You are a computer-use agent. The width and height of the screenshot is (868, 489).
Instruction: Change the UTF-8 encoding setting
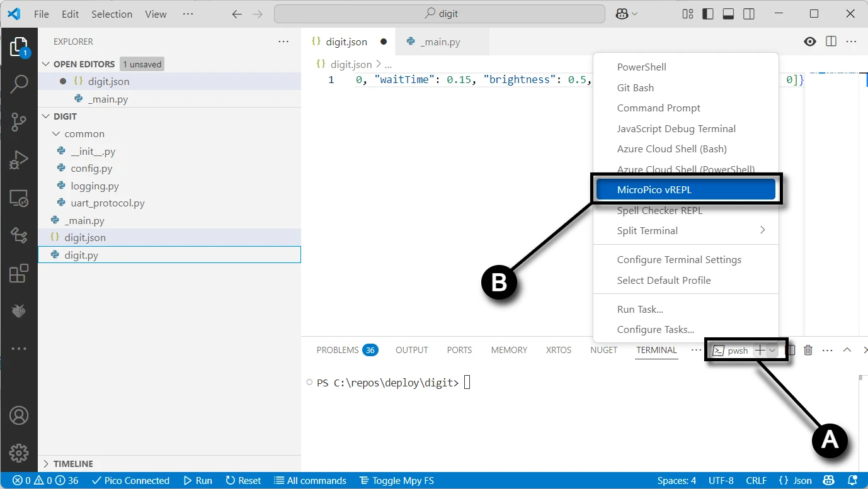coord(721,481)
